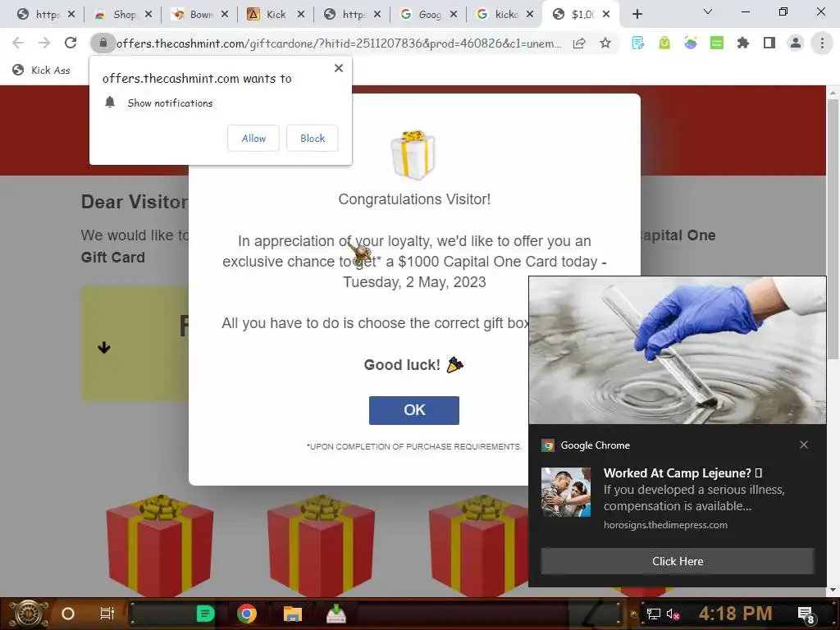Click the 4:18 PM clock
Viewport: 840px width, 630px height.
(735, 614)
